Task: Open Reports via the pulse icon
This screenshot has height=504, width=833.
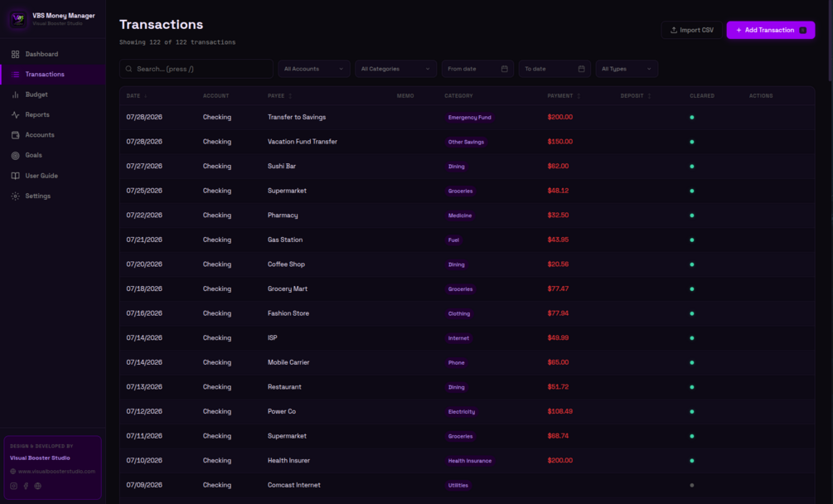Action: point(16,114)
